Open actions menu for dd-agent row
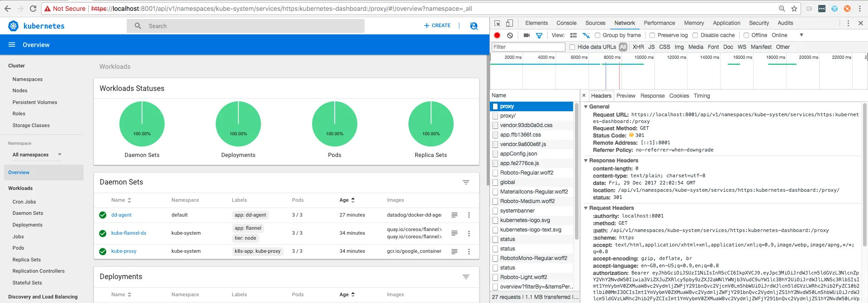868x303 pixels. (x=469, y=215)
